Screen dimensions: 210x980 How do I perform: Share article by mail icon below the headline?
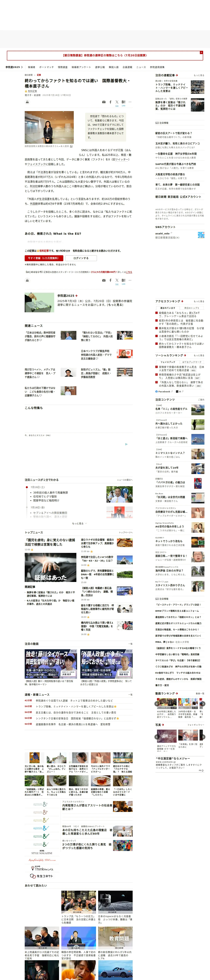click(104, 102)
